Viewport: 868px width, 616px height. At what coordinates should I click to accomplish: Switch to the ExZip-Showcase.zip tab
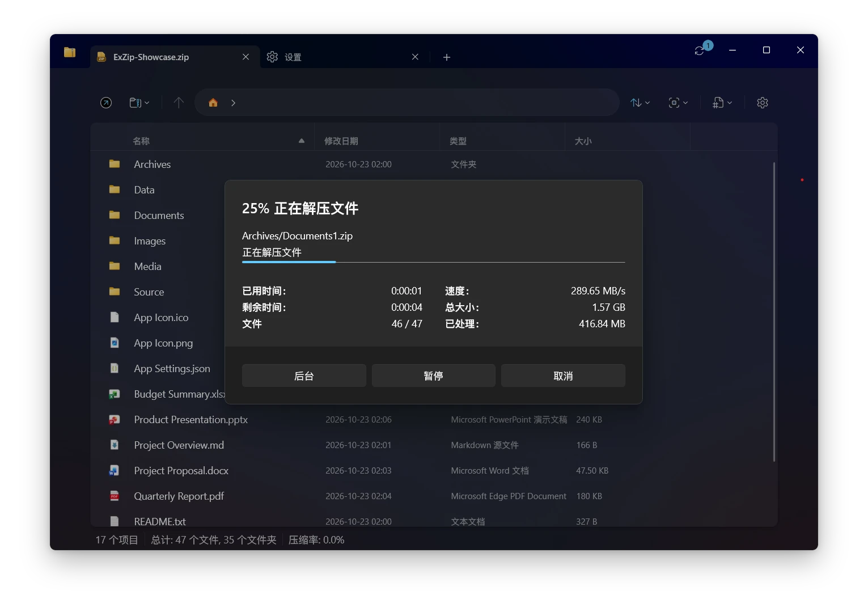175,57
